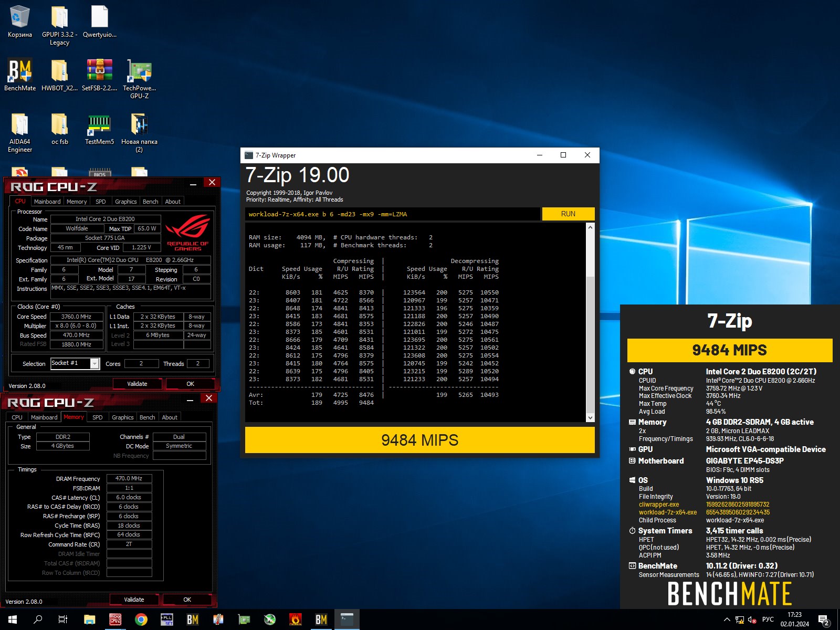The height and width of the screenshot is (630, 840).
Task: Open the PLL SET taskbar icon
Action: (x=167, y=619)
